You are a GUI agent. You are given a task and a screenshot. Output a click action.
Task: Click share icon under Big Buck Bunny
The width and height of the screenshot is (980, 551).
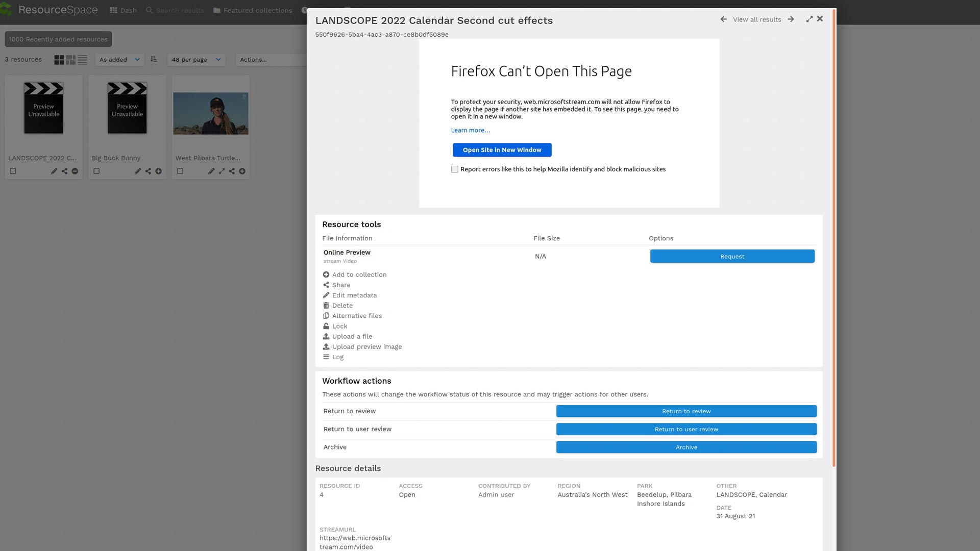tap(148, 171)
